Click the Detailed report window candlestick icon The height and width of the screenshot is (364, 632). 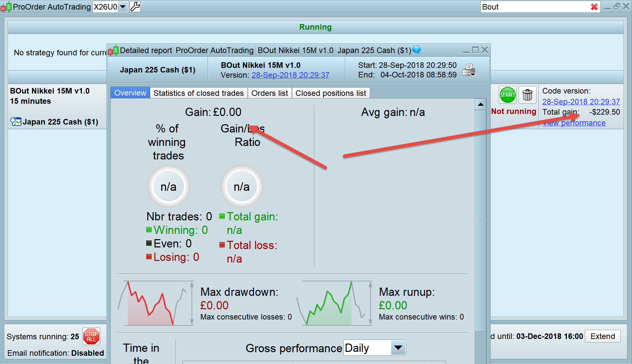pos(113,50)
